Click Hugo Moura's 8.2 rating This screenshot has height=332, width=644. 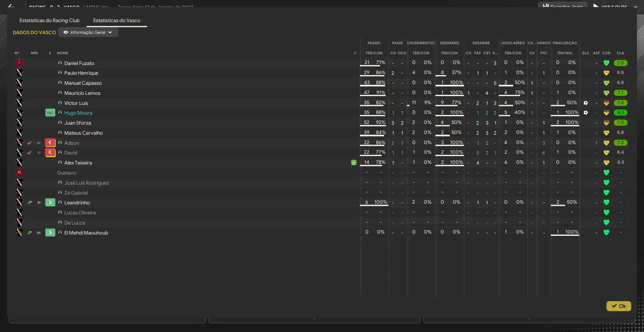[621, 113]
